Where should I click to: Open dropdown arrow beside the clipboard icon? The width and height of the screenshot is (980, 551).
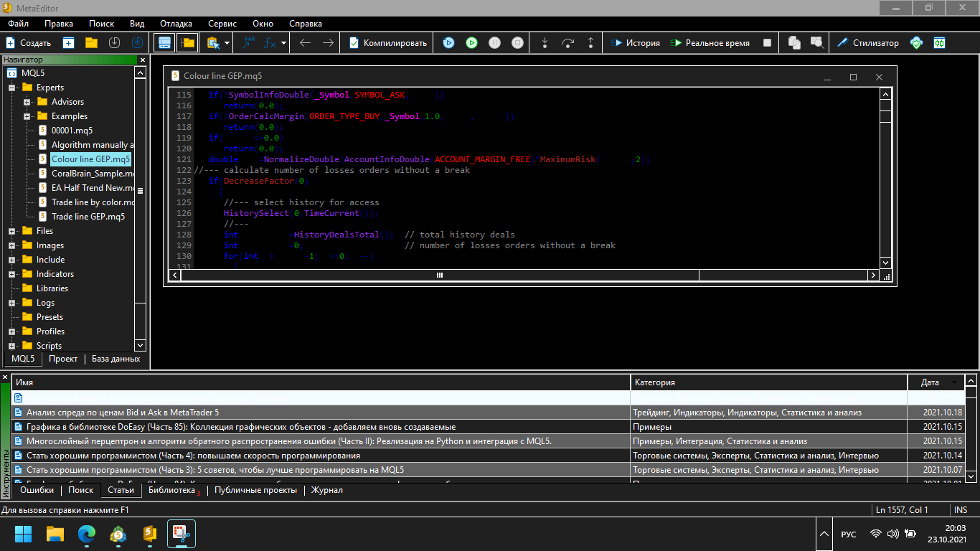pyautogui.click(x=227, y=43)
